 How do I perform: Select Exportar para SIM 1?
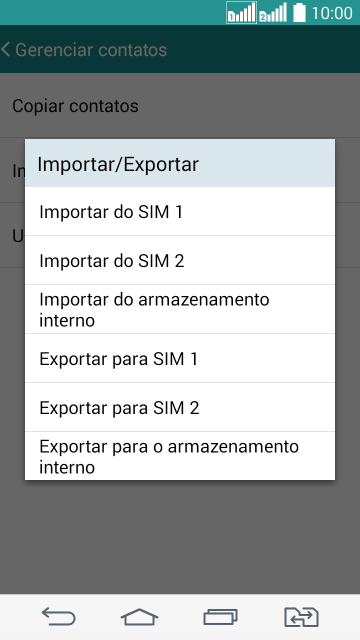(180, 358)
